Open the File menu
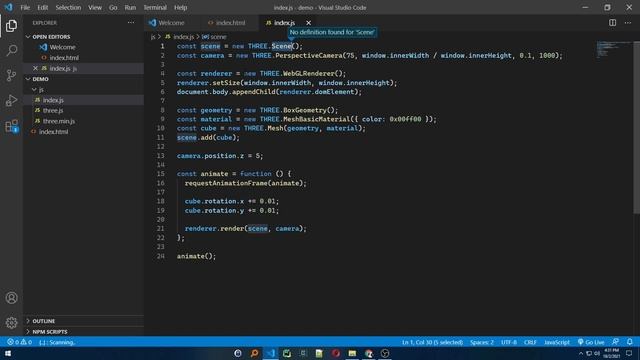Viewport: 640px width, 360px height. click(25, 7)
